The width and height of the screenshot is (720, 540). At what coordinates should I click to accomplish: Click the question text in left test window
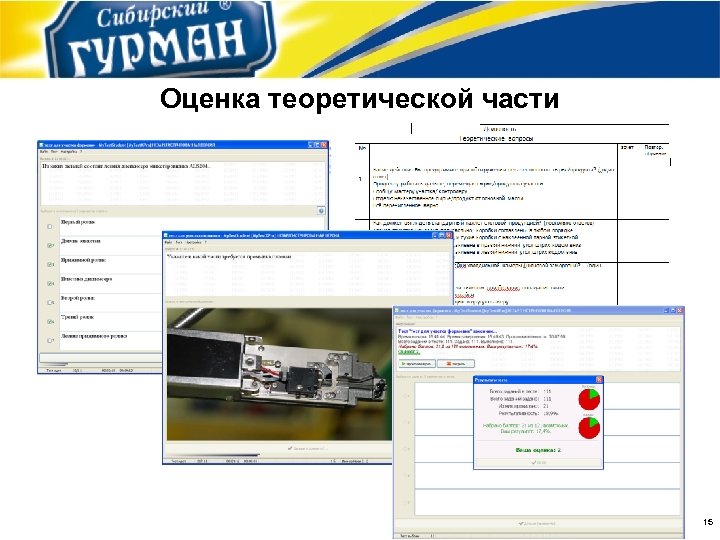126,166
